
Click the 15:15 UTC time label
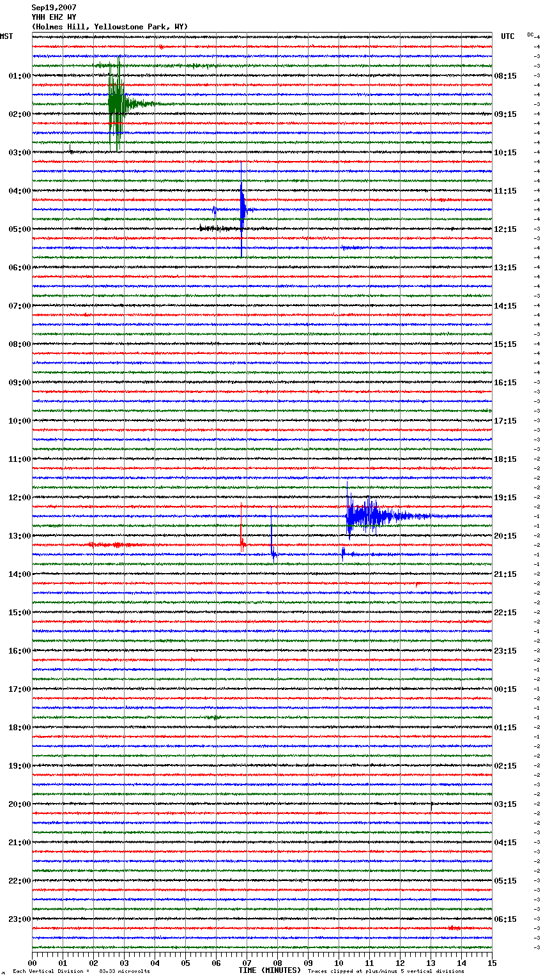pos(505,344)
